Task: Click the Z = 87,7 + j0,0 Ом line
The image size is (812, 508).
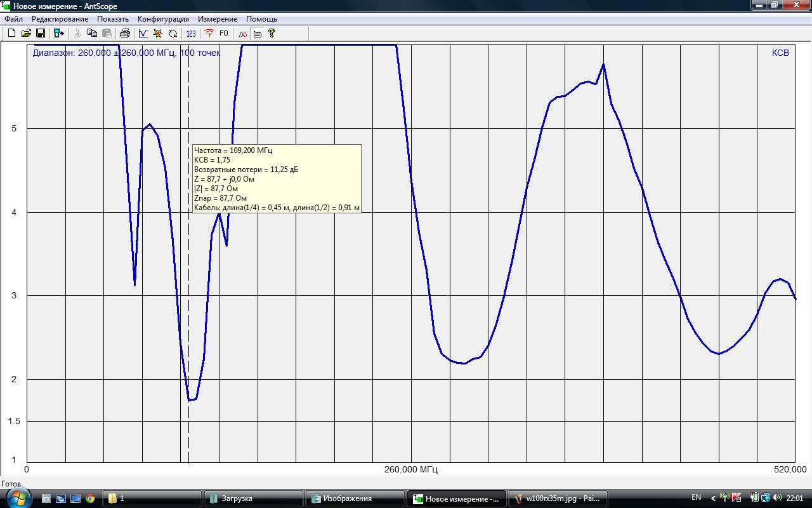Action: pos(224,179)
